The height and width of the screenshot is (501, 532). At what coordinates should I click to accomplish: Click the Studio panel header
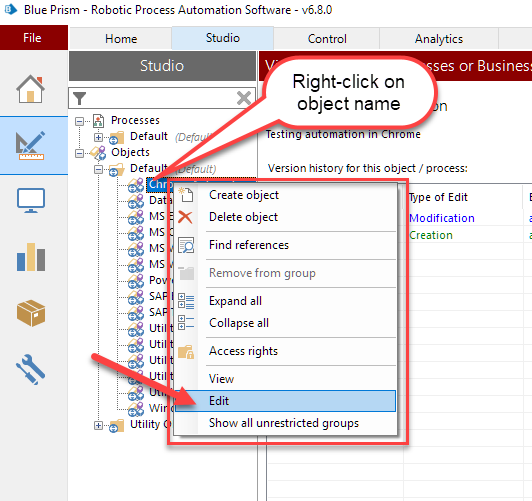(x=163, y=66)
